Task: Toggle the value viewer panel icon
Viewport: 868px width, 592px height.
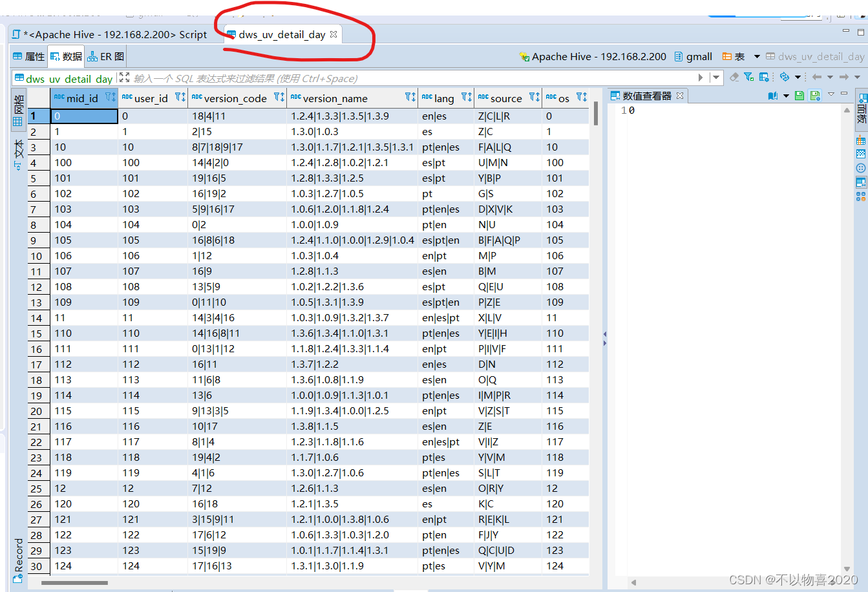Action: click(861, 182)
